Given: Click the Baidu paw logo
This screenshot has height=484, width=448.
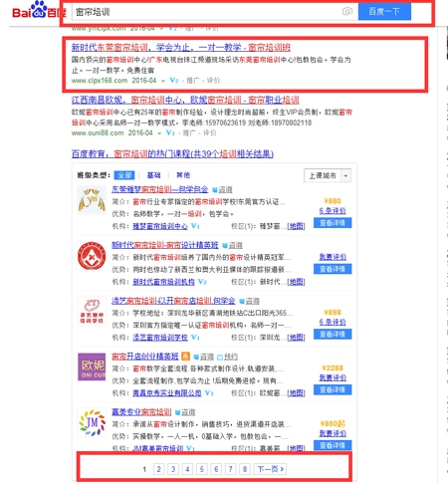Looking at the screenshot, I should [x=38, y=9].
